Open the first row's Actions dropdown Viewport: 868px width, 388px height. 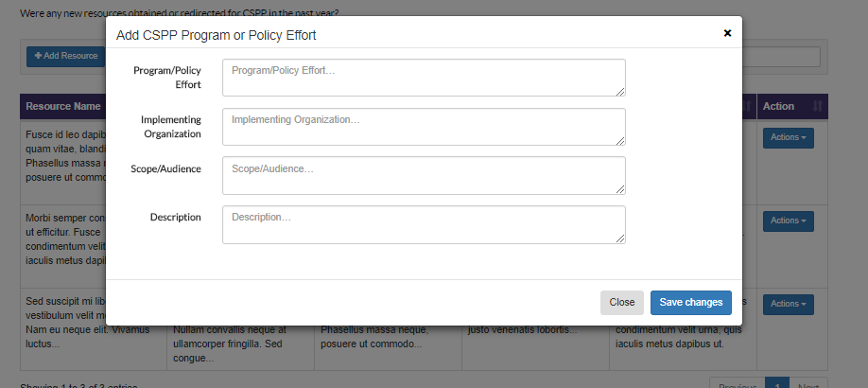pyautogui.click(x=788, y=138)
